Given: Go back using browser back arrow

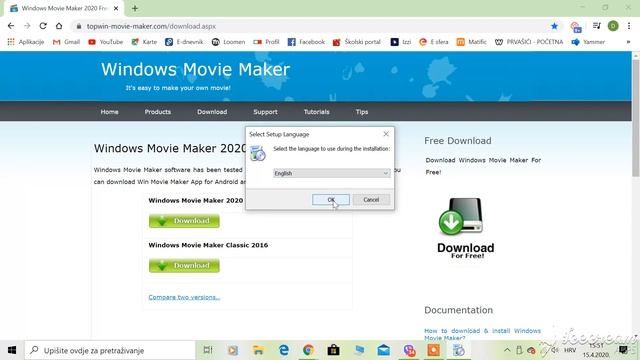Looking at the screenshot, I should coord(11,26).
